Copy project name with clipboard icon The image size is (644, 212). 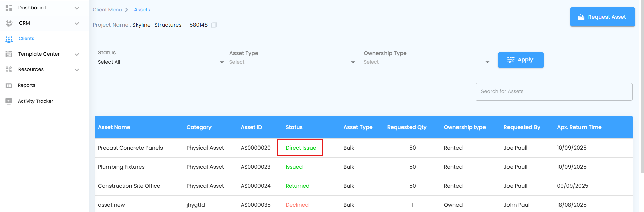tap(214, 25)
